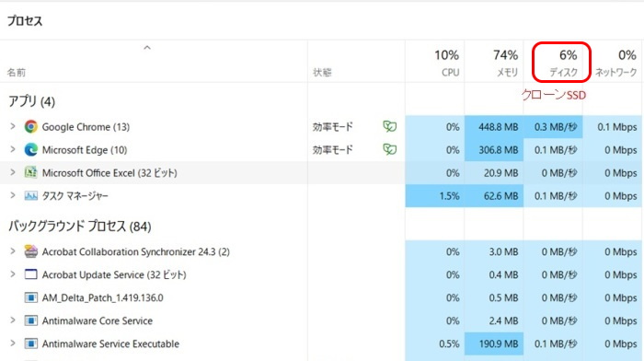The height and width of the screenshot is (361, 644).
Task: Expand Antimalware Core Service row
Action: [13, 320]
